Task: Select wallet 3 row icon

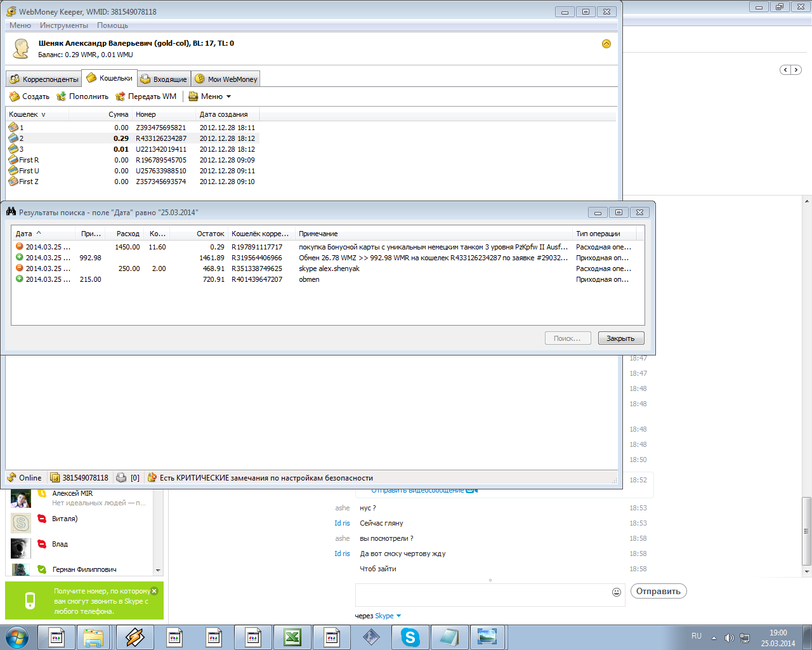Action: pos(13,149)
